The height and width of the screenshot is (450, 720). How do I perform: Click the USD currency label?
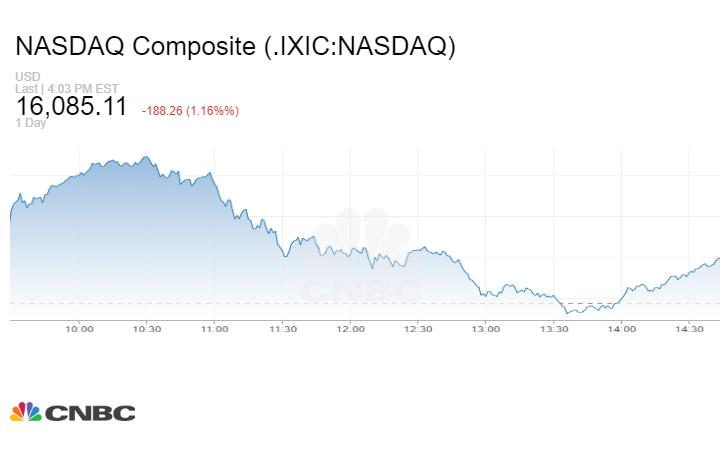(26, 77)
